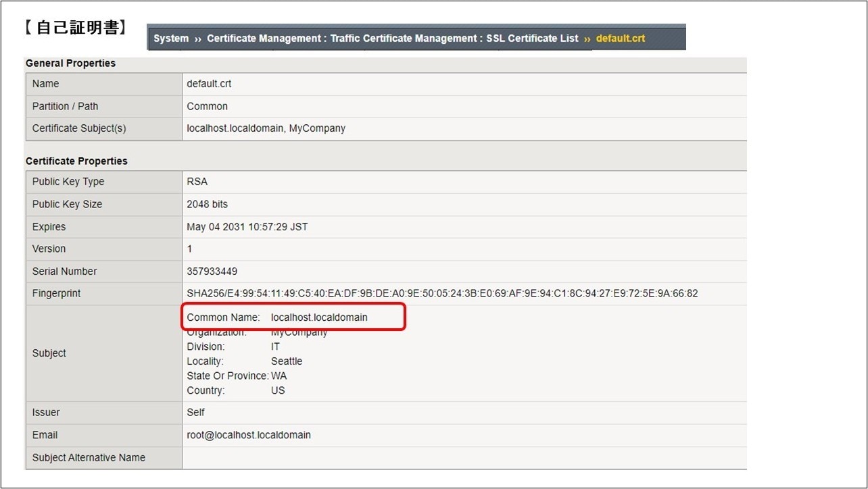
Task: Click the General Properties section header
Action: (70, 63)
